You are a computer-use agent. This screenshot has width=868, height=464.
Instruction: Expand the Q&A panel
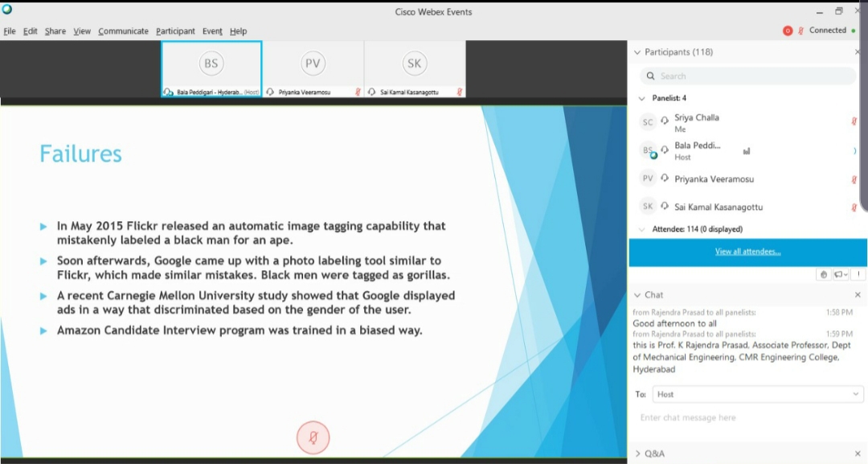(638, 454)
